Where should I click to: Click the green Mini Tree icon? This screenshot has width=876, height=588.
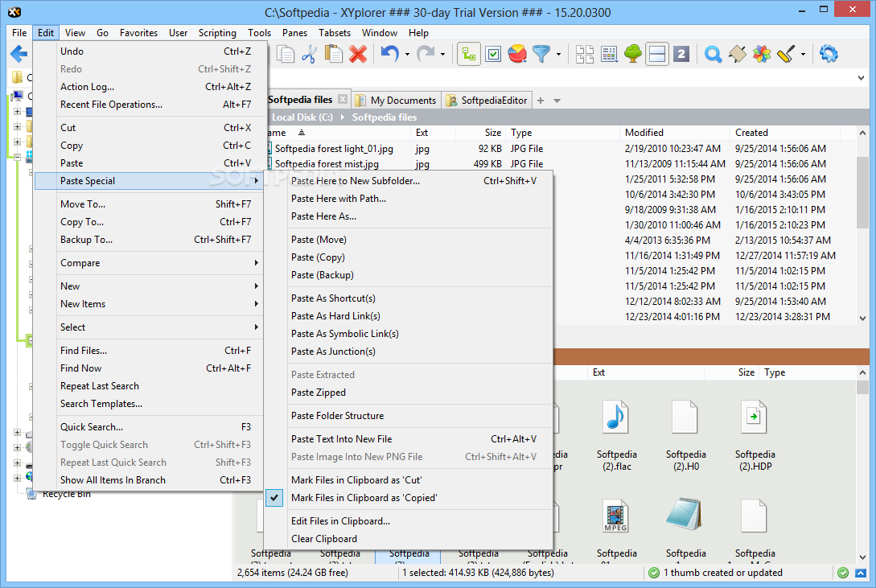click(x=633, y=54)
